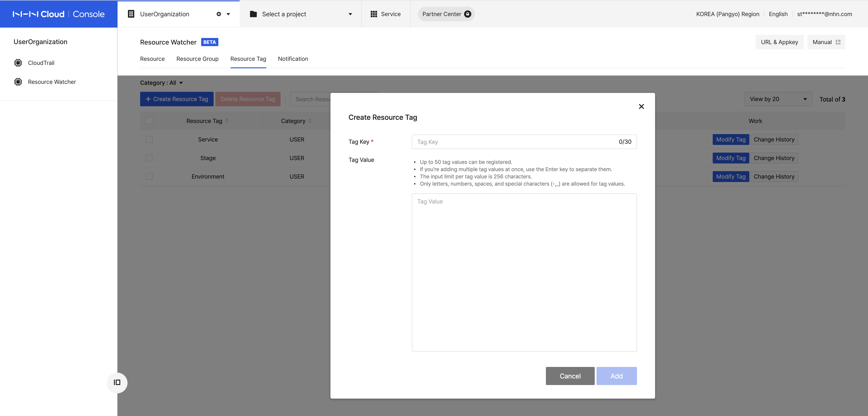Click the project folder icon
868x416 pixels.
coord(253,14)
